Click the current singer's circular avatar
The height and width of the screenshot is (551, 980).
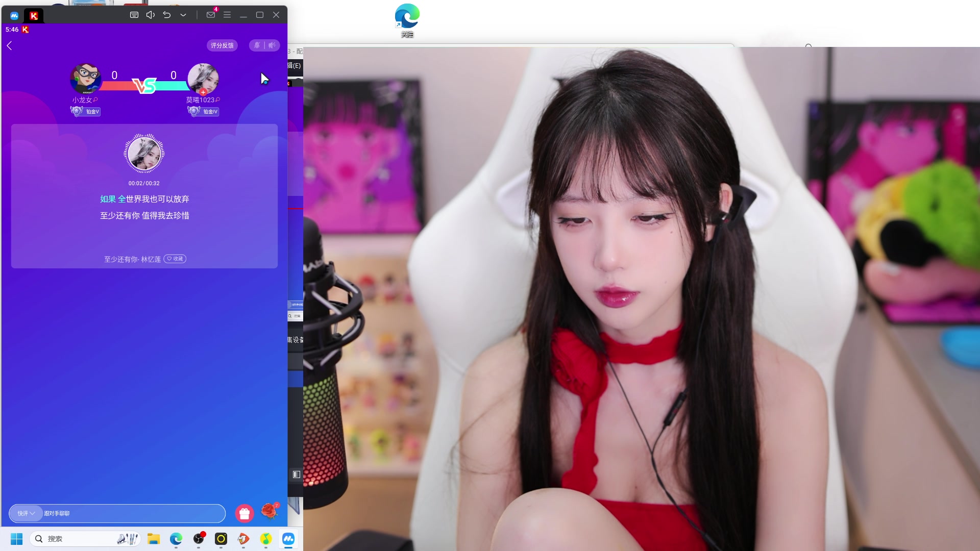(x=144, y=153)
